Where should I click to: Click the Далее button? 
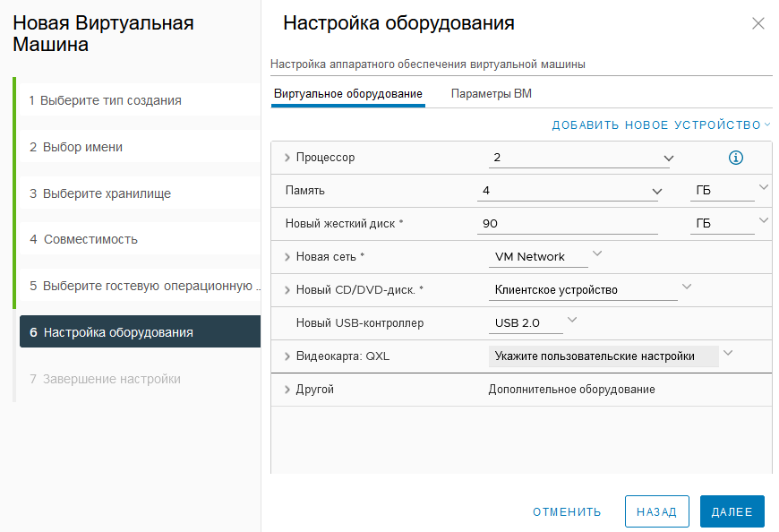pos(732,511)
